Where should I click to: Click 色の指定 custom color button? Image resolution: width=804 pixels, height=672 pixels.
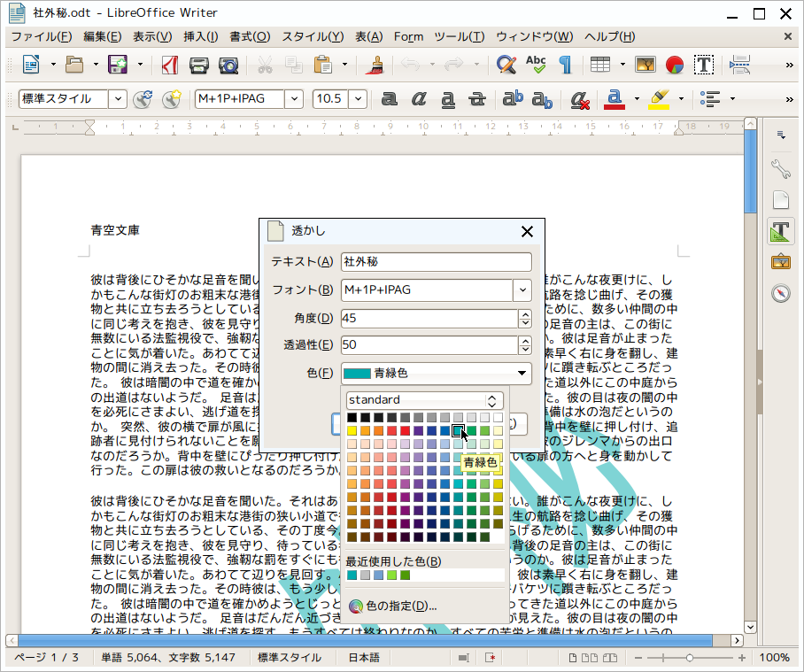point(393,606)
